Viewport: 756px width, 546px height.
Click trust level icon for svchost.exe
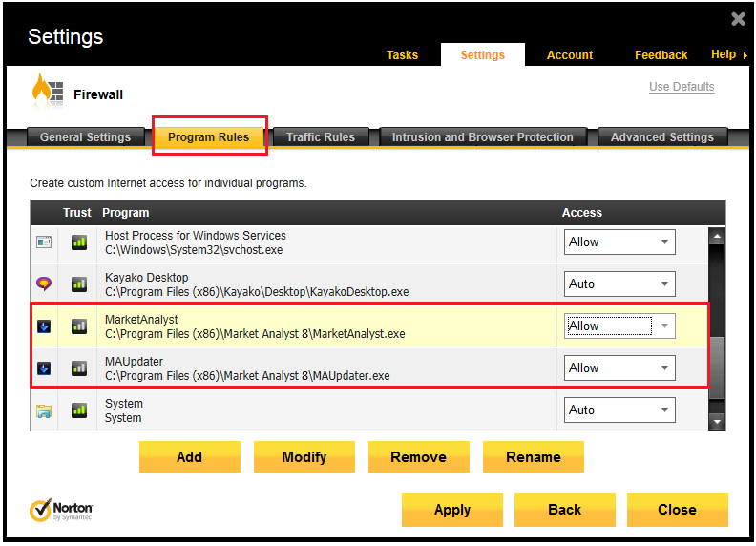[79, 242]
